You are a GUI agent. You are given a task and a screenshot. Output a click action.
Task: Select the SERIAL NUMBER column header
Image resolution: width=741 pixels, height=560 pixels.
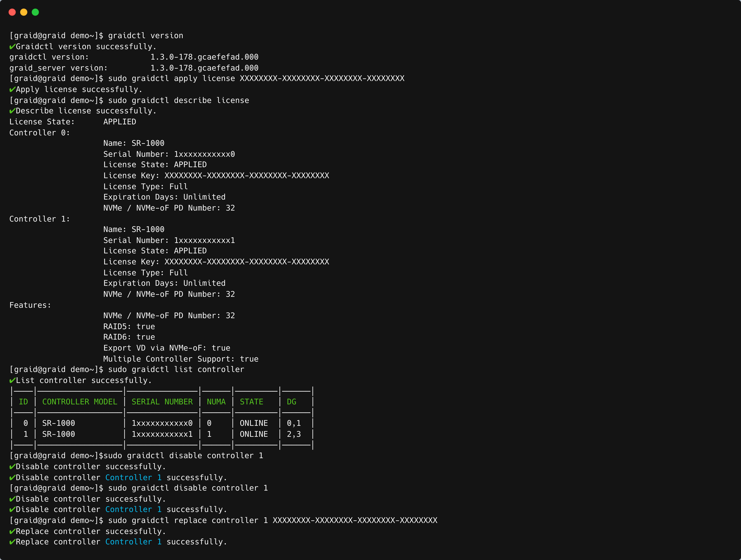[x=162, y=402]
